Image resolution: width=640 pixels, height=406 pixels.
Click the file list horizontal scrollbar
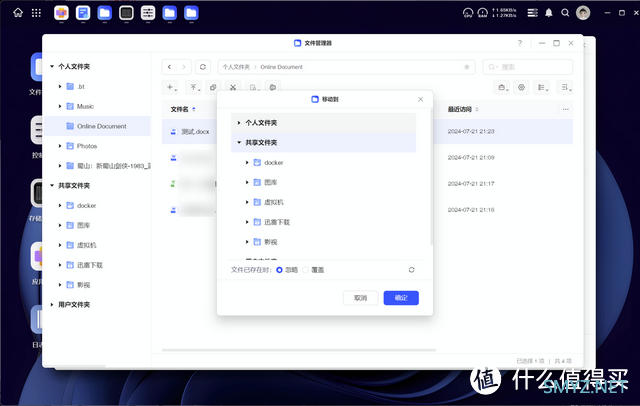299,350
